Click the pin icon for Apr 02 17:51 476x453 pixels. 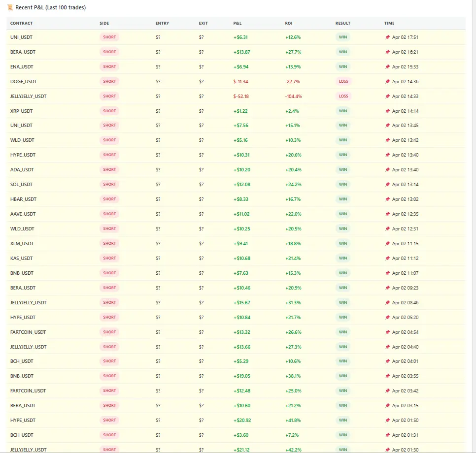387,37
